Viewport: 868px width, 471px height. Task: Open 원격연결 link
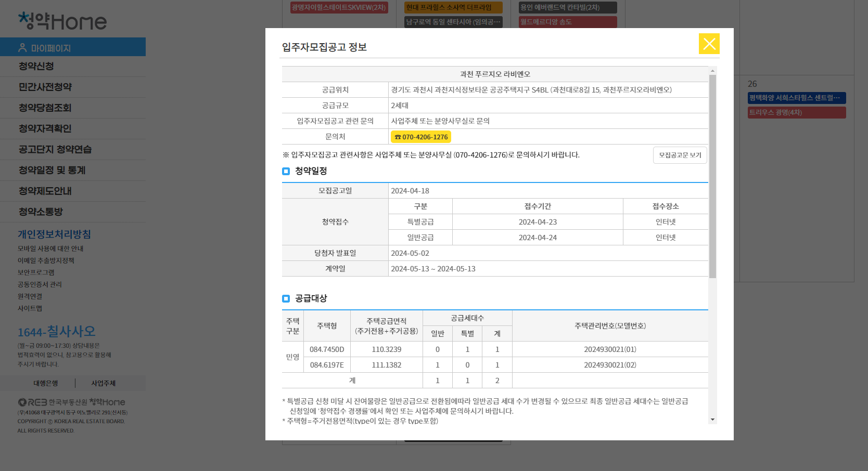pyautogui.click(x=30, y=296)
